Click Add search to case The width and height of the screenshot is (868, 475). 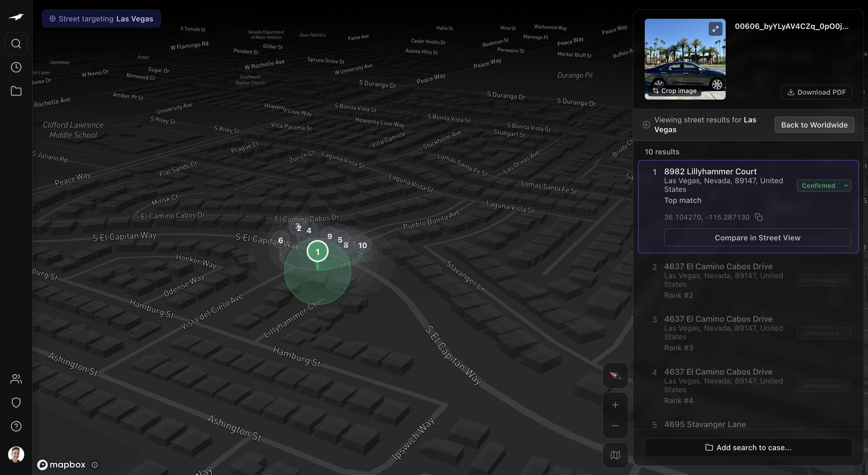pos(749,447)
